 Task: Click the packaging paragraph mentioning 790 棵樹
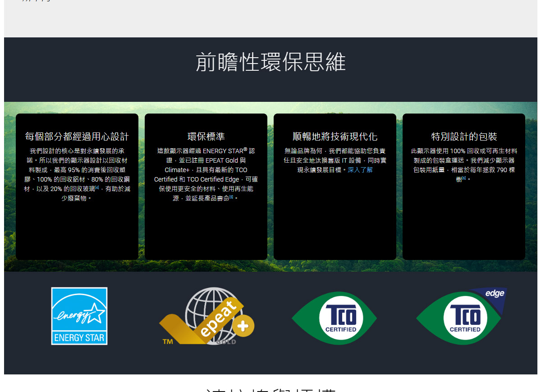[x=464, y=165]
